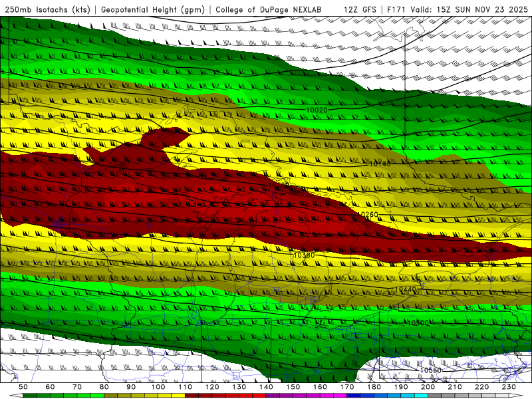The height and width of the screenshot is (399, 532).
Task: Click the 80 value on the legend scale
Action: [x=104, y=387]
